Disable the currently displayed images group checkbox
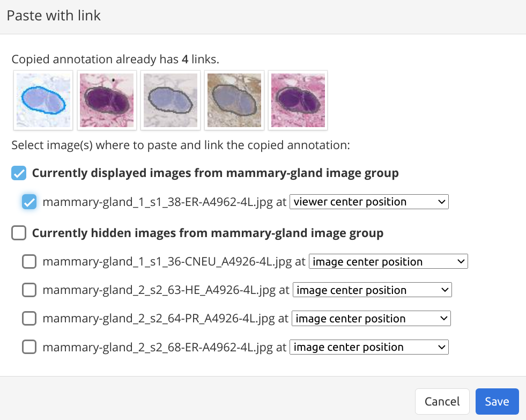Image resolution: width=526 pixels, height=420 pixels. (18, 173)
